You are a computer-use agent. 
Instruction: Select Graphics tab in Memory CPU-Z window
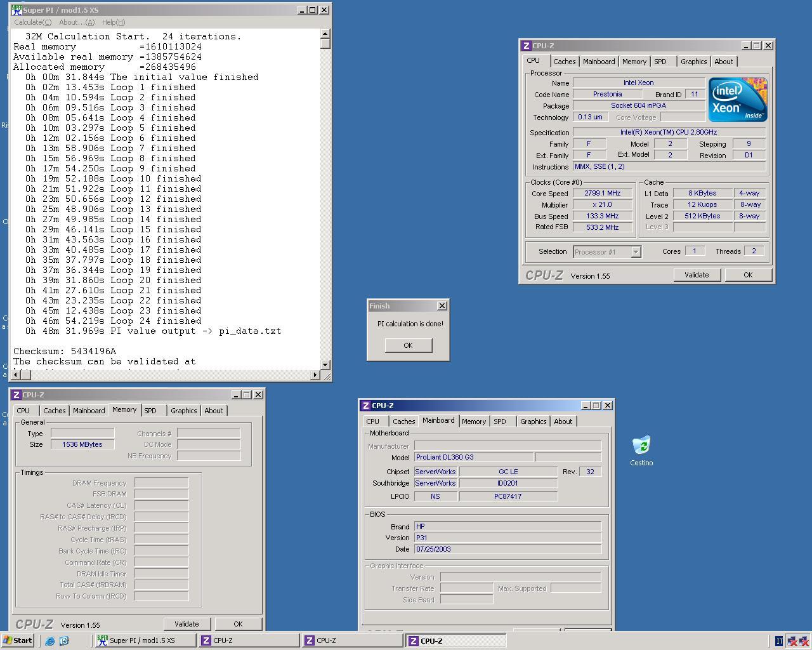[183, 411]
